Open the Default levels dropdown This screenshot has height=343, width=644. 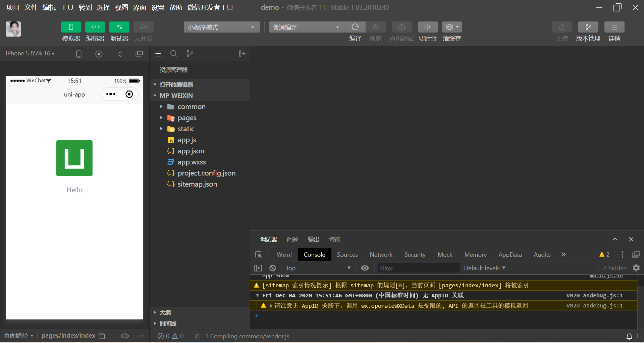pyautogui.click(x=485, y=268)
